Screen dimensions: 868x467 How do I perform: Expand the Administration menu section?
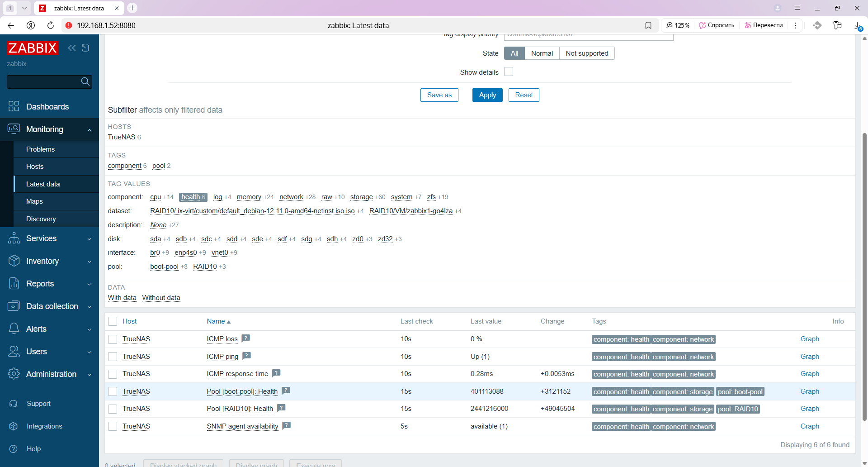(50, 374)
